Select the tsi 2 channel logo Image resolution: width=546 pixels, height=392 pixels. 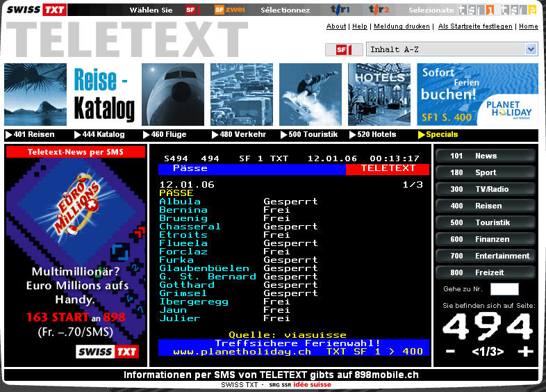pyautogui.click(x=518, y=10)
